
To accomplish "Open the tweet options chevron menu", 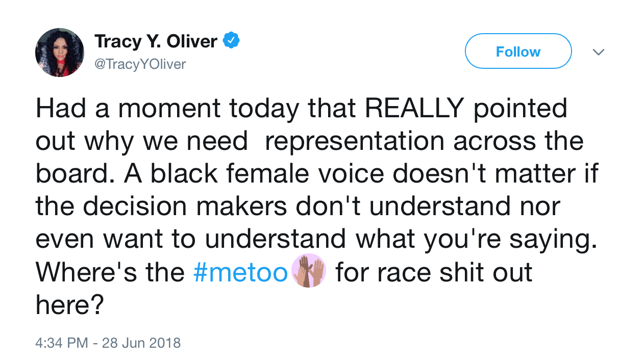I will pyautogui.click(x=598, y=51).
